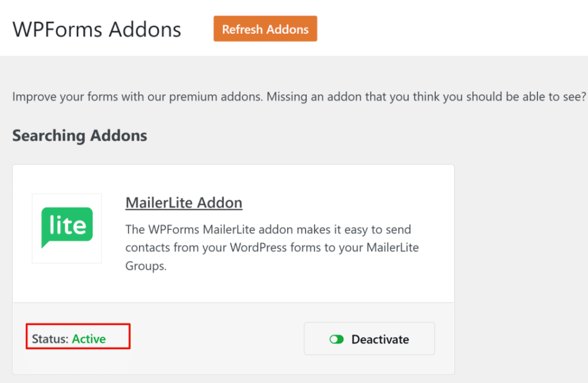This screenshot has height=383, width=588.
Task: Click the speech-bubble tail of MailerLite logo
Action: (x=45, y=244)
